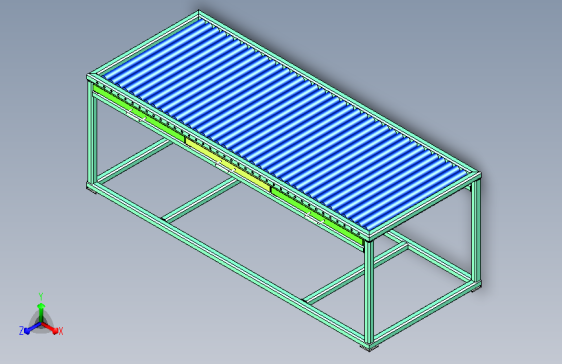Screen dimensions: 562x364
Task: Select the front-right vertical leg of the frame
Action: (369, 291)
